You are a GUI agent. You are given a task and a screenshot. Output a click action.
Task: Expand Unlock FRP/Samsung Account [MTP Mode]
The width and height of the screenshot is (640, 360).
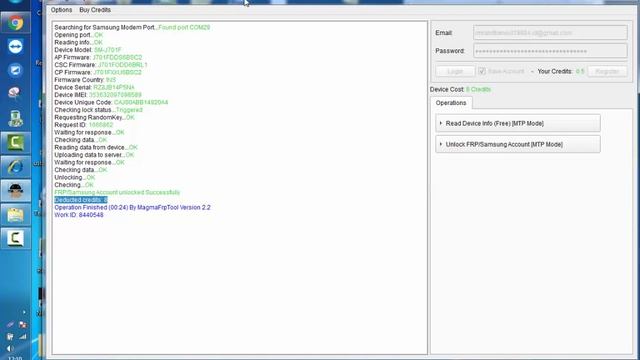click(518, 144)
